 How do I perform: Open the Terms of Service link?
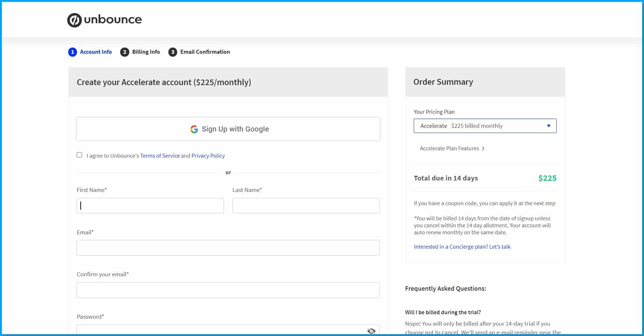pos(160,156)
